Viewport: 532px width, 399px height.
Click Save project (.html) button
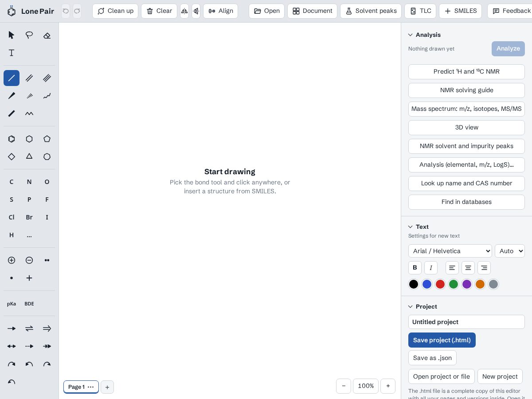[442, 340]
